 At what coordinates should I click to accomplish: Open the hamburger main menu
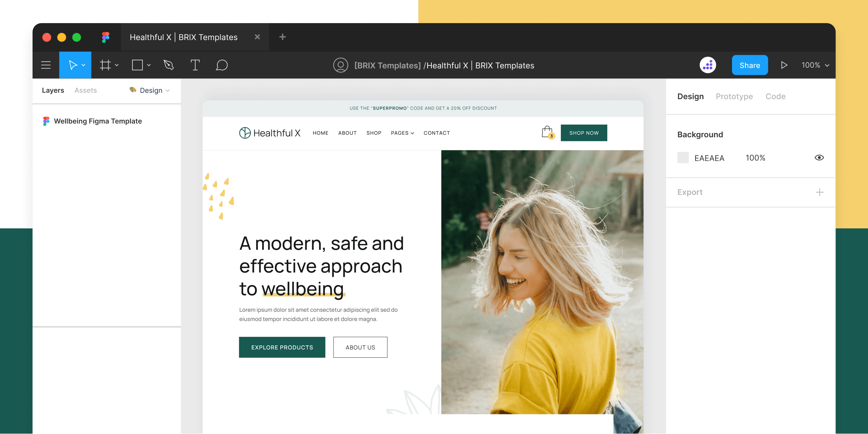46,65
